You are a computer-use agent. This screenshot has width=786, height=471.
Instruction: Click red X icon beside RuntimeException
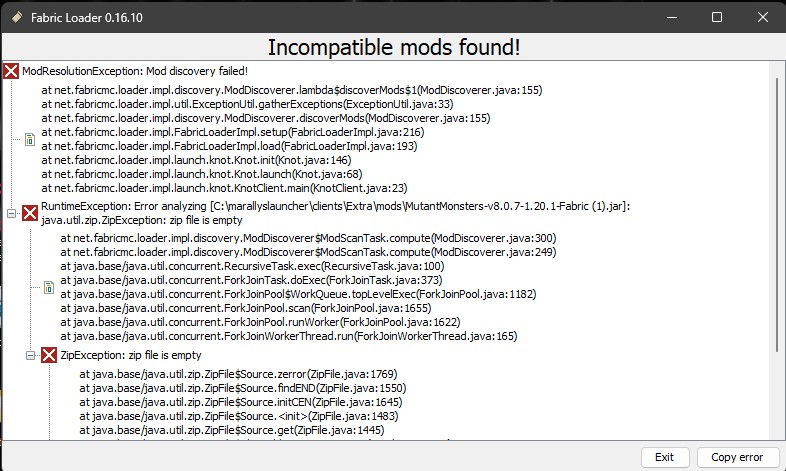30,213
